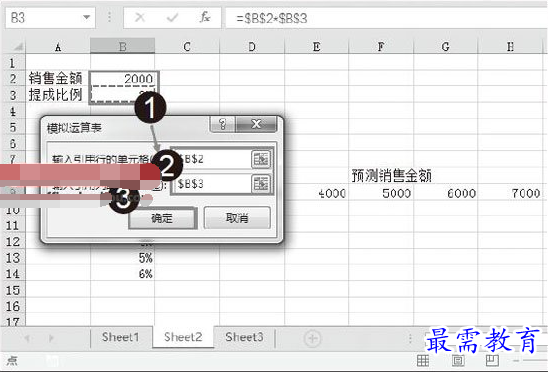This screenshot has width=548, height=372.
Task: Select column E header
Action: [316, 46]
